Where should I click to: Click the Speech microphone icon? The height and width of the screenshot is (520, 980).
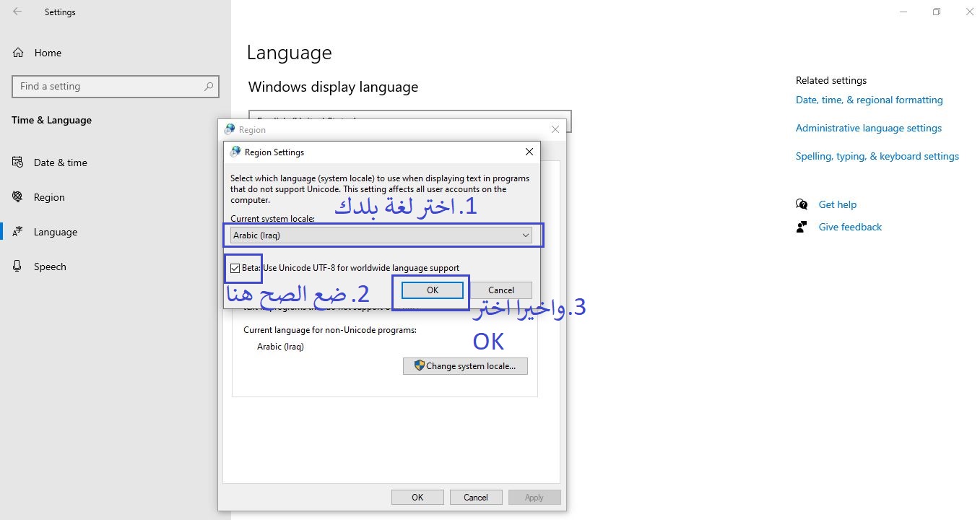17,266
